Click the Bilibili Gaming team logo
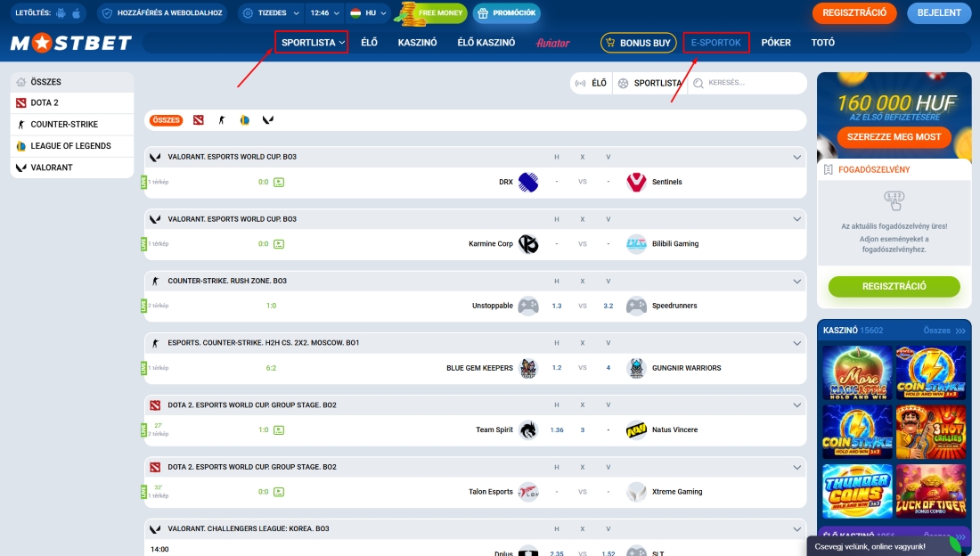The height and width of the screenshot is (556, 980). (x=636, y=244)
